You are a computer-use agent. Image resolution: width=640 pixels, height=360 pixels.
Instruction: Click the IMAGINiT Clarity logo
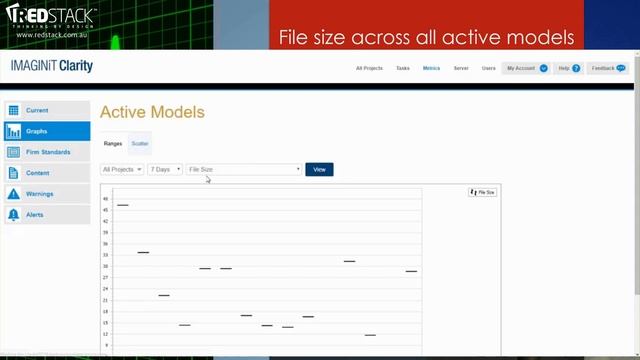(x=52, y=66)
